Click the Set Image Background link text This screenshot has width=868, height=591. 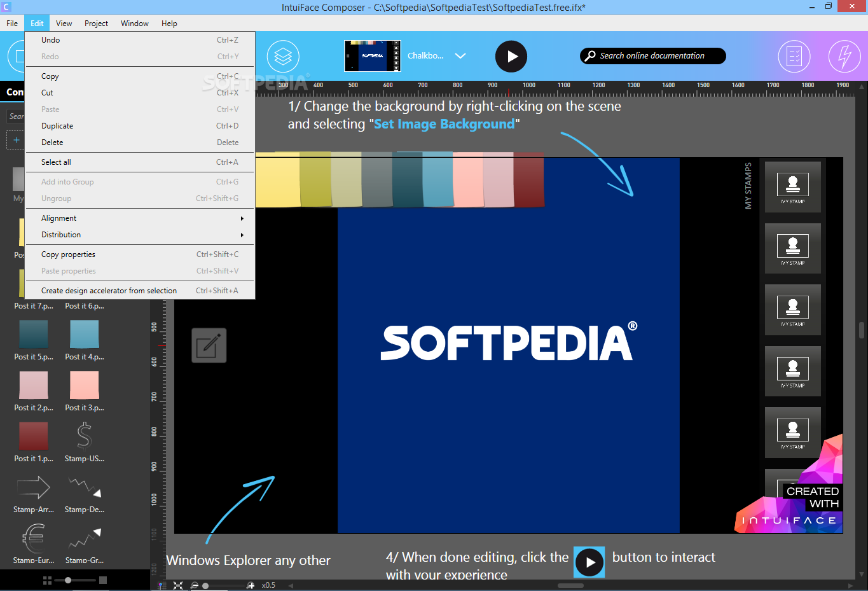(x=444, y=124)
